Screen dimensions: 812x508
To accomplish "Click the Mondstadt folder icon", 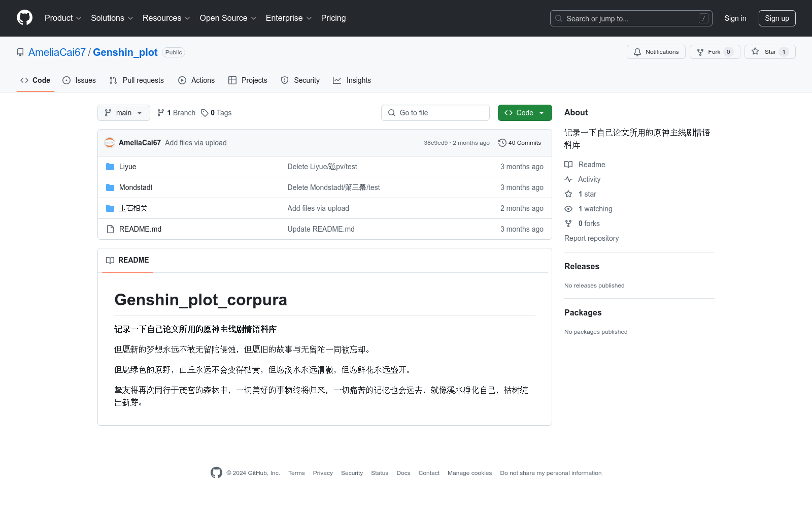I will [110, 187].
